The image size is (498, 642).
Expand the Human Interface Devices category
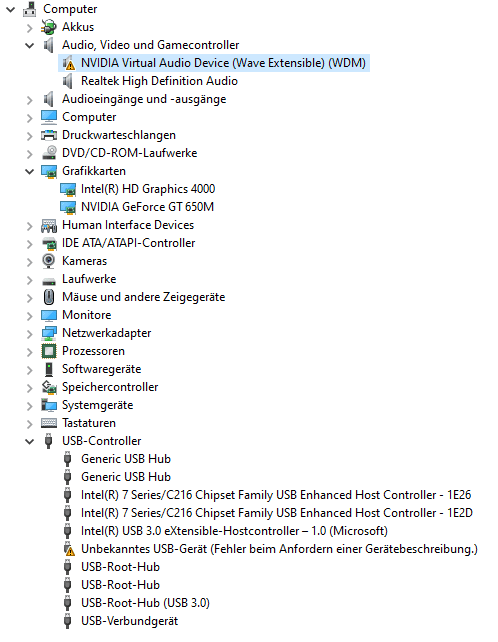[29, 226]
